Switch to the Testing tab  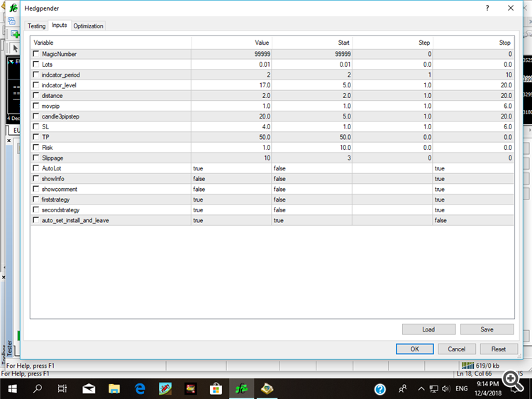click(36, 26)
